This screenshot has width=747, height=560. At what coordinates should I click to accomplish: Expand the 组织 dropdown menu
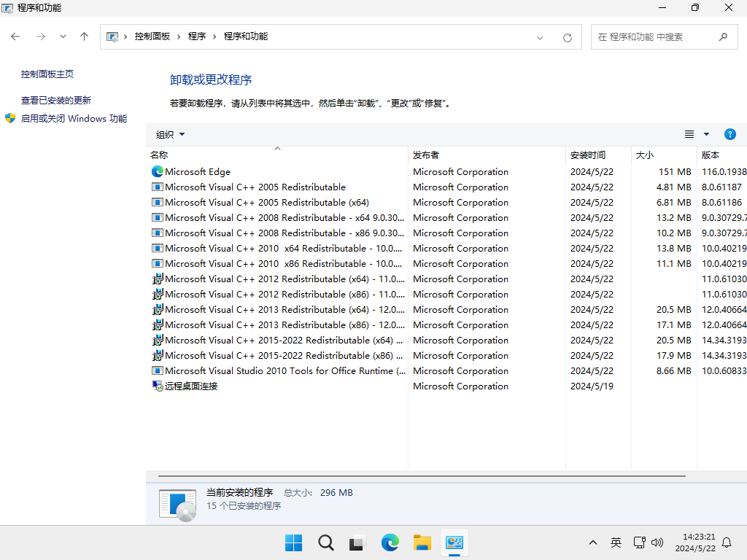click(x=171, y=134)
